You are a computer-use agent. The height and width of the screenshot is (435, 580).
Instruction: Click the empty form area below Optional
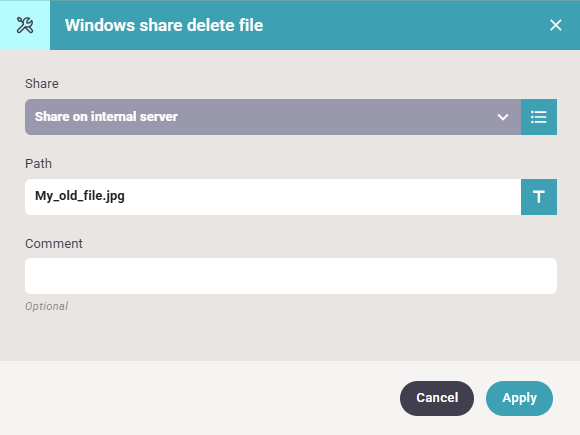290,337
